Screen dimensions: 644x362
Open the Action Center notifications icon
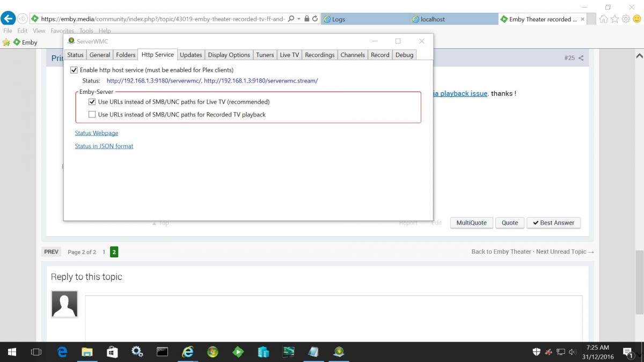[628, 352]
